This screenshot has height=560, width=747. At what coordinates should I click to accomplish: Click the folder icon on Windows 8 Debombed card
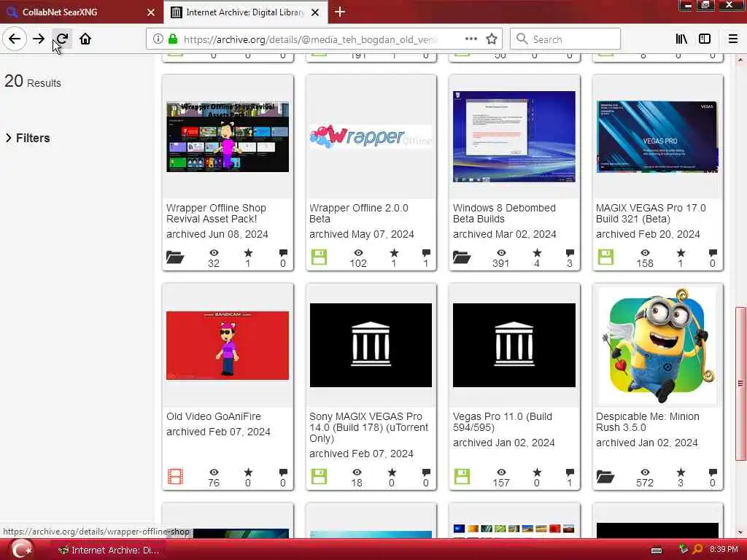pyautogui.click(x=462, y=257)
